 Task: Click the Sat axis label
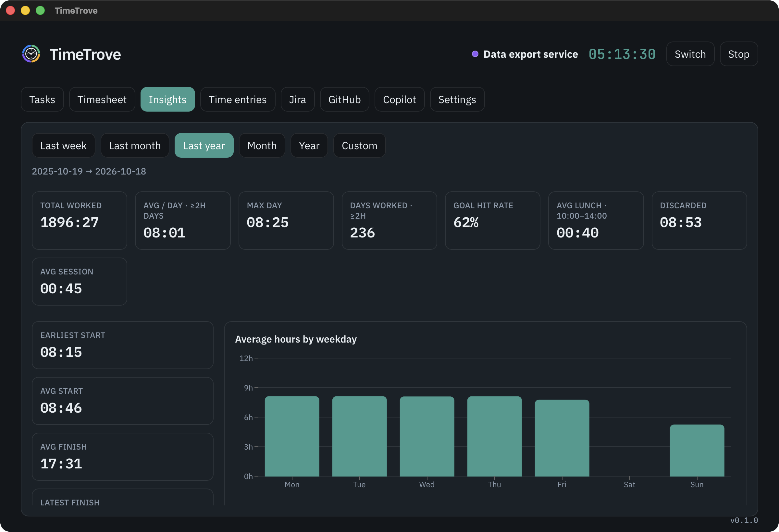click(x=629, y=484)
